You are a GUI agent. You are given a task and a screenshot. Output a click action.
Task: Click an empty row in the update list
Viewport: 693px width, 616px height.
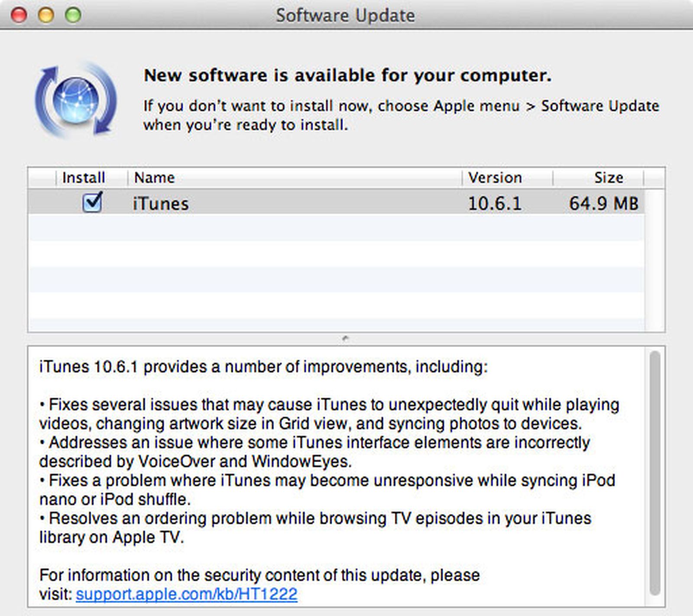click(x=336, y=253)
